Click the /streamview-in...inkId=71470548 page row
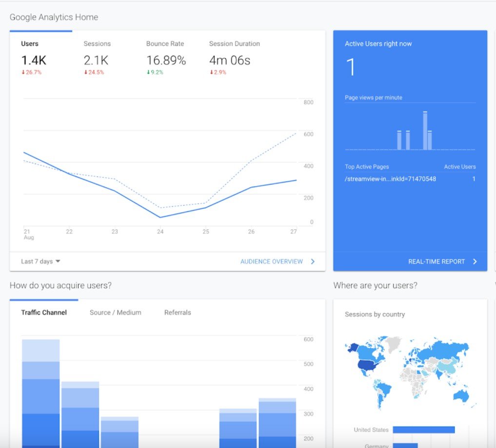This screenshot has height=448, width=496. coord(410,179)
